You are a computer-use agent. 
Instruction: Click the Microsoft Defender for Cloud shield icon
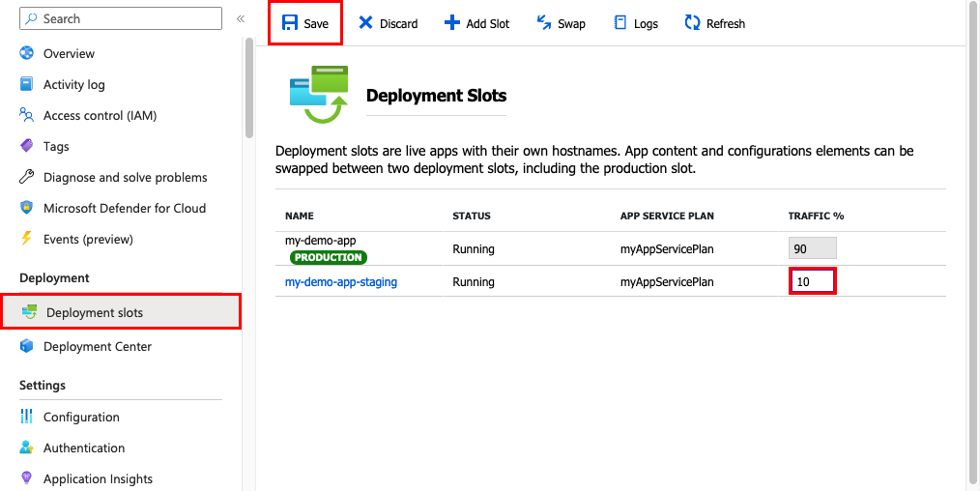pyautogui.click(x=26, y=208)
